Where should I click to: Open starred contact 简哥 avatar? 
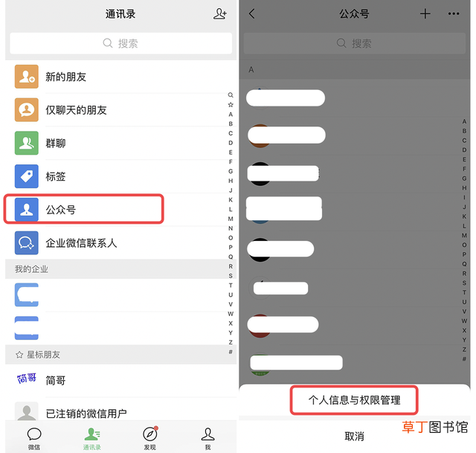pos(27,379)
